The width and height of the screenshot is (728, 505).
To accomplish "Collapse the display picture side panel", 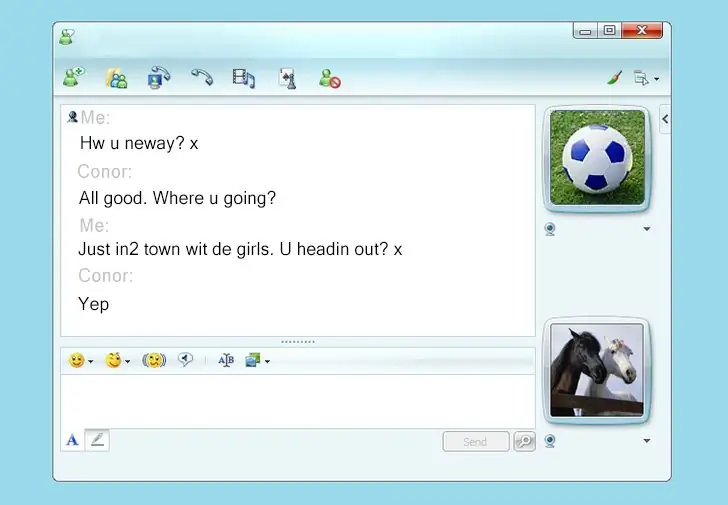I will click(665, 119).
